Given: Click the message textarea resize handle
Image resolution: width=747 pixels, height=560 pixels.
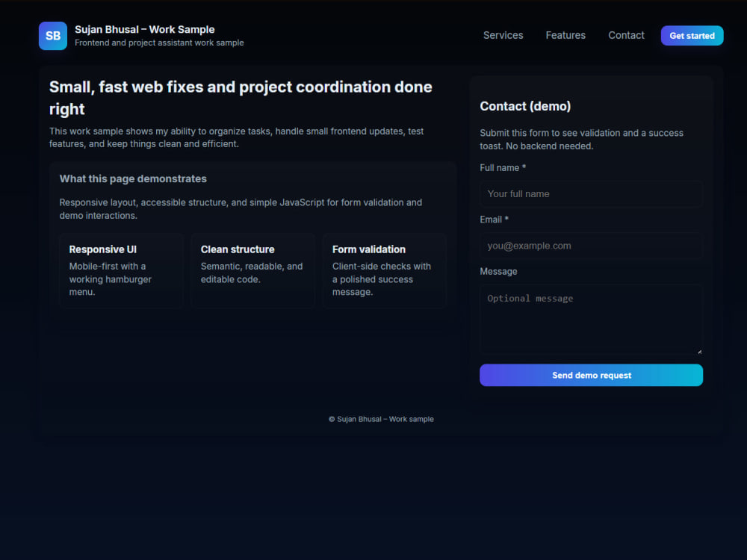Looking at the screenshot, I should [699, 352].
